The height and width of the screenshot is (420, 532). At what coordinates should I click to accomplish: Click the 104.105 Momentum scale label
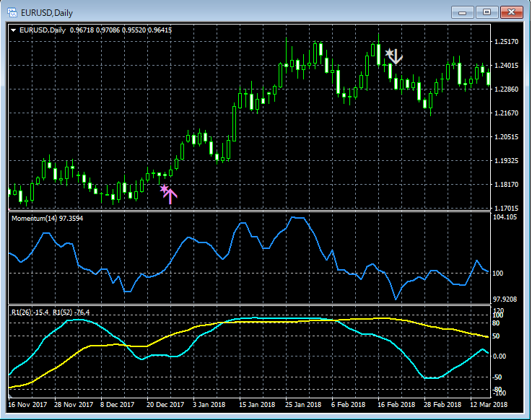(x=505, y=216)
